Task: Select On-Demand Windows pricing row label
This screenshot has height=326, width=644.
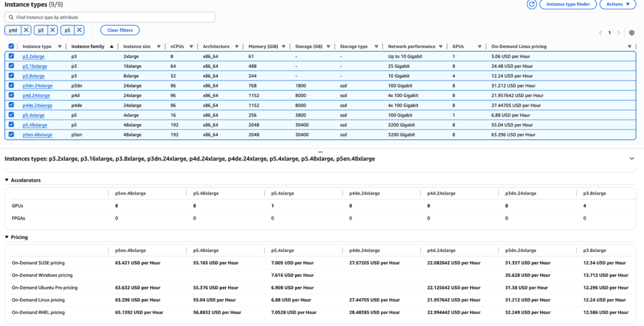Action: pyautogui.click(x=42, y=275)
